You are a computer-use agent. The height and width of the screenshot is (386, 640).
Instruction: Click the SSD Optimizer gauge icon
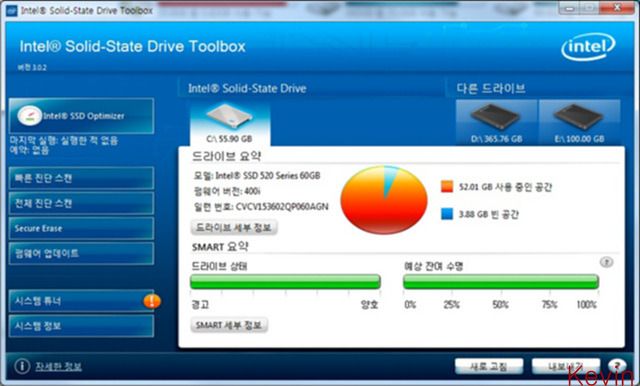(x=29, y=116)
